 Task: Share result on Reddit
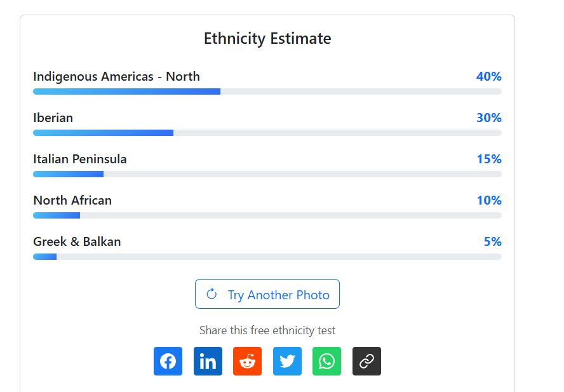pos(247,361)
